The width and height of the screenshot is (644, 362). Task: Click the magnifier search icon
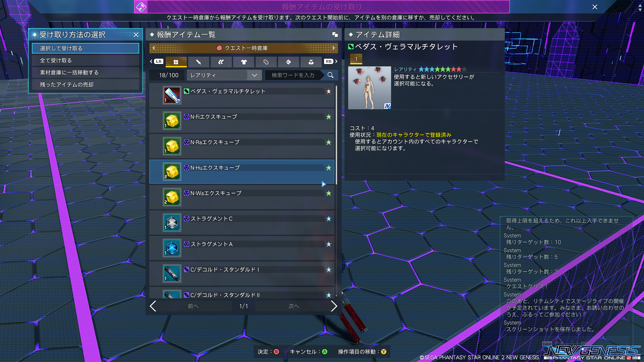tap(330, 75)
